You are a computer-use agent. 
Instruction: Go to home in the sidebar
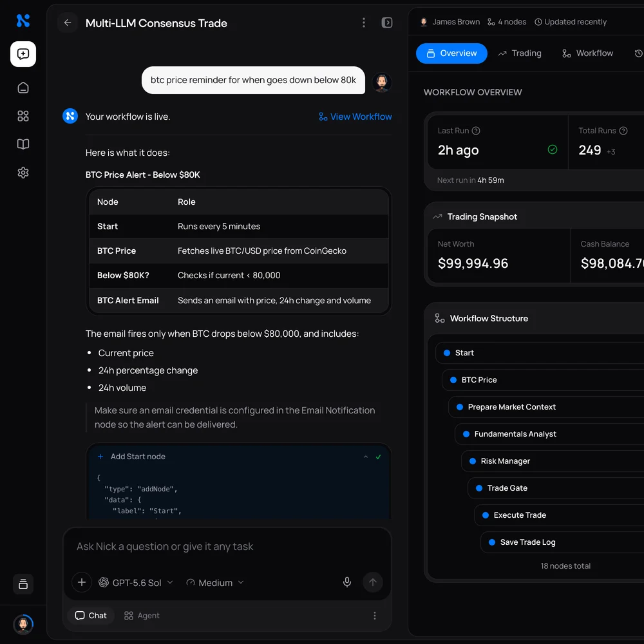[23, 88]
